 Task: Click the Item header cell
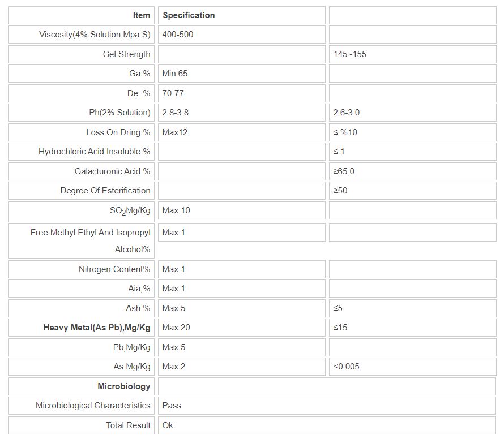tap(142, 15)
